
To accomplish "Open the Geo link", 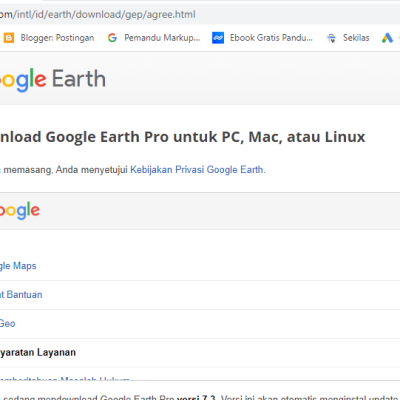I will [7, 324].
